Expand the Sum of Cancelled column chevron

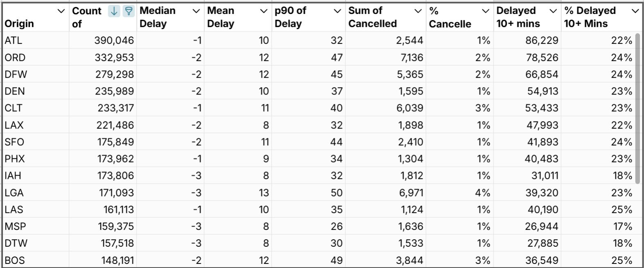(418, 11)
